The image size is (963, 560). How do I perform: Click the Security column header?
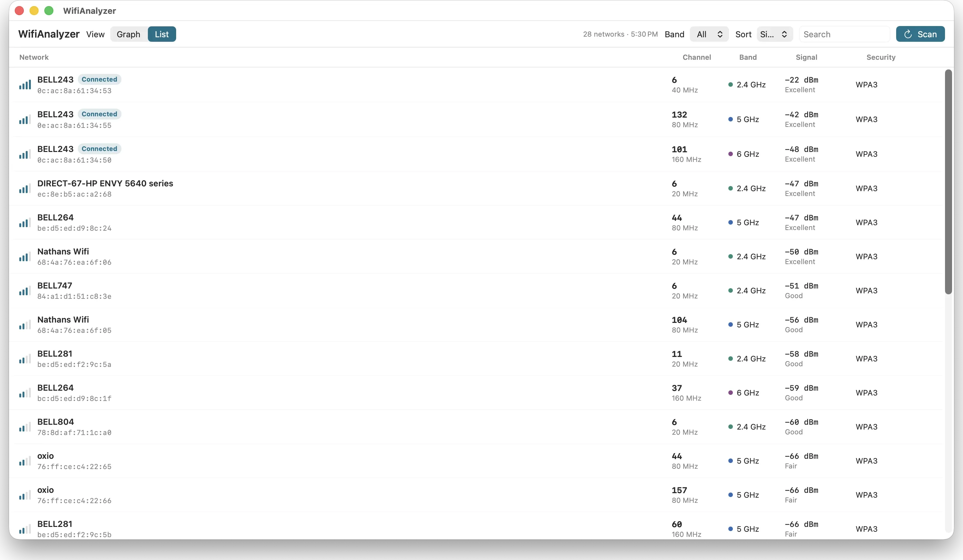click(x=881, y=57)
